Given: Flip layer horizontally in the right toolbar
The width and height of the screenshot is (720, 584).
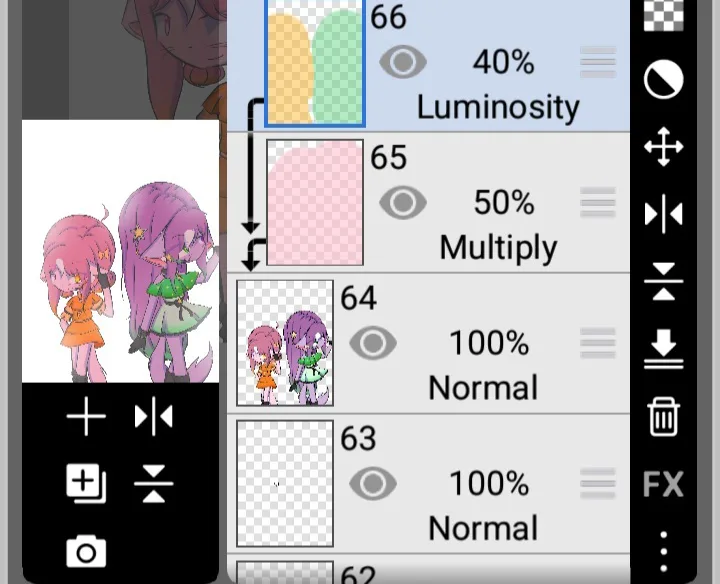Looking at the screenshot, I should (664, 214).
